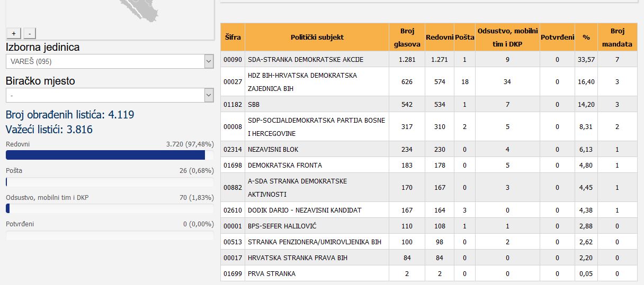Image resolution: width=644 pixels, height=285 pixels.
Task: Select A-SDA STRANKA DEMOKRATSKE AKTIVNOSTI
Action: coord(297,188)
